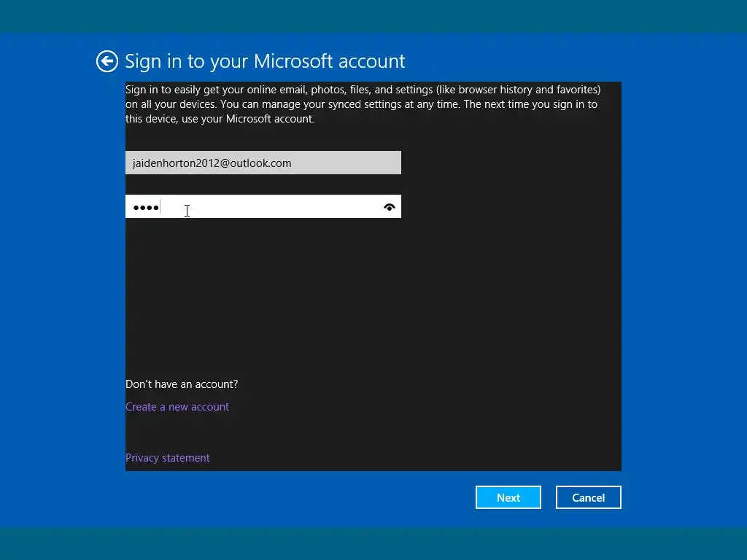Viewport: 747px width, 560px height.
Task: Reveal password with the eye icon
Action: [x=390, y=207]
